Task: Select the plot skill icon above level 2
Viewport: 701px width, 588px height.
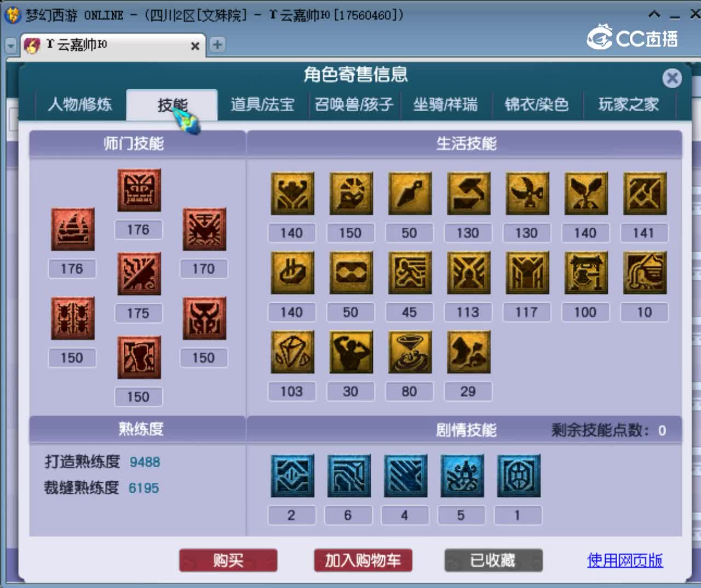Action: pyautogui.click(x=292, y=475)
